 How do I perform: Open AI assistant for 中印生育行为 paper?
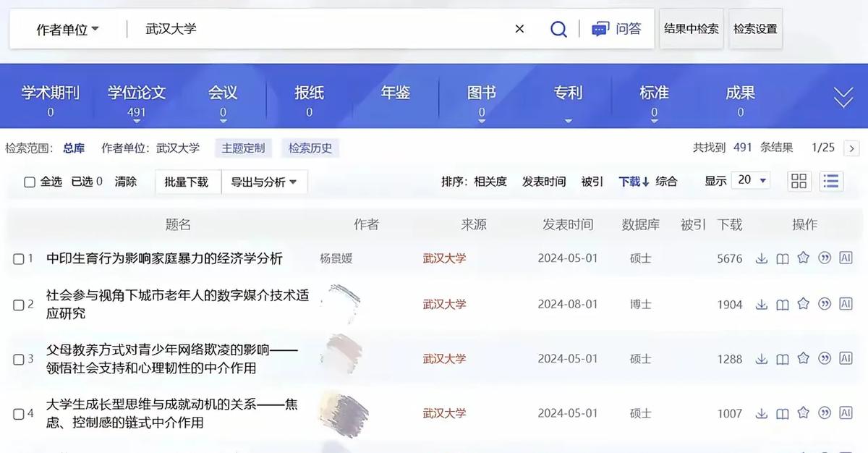point(846,258)
